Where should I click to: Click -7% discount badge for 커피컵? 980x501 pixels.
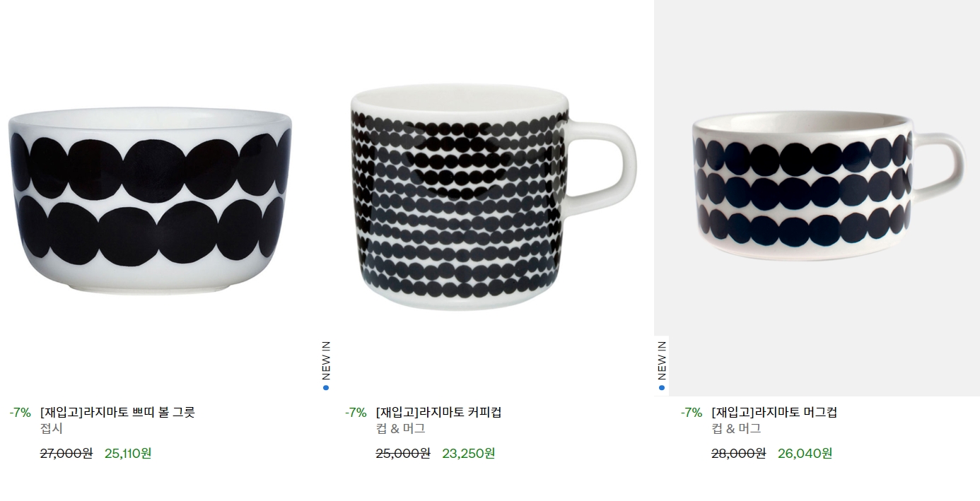[356, 413]
